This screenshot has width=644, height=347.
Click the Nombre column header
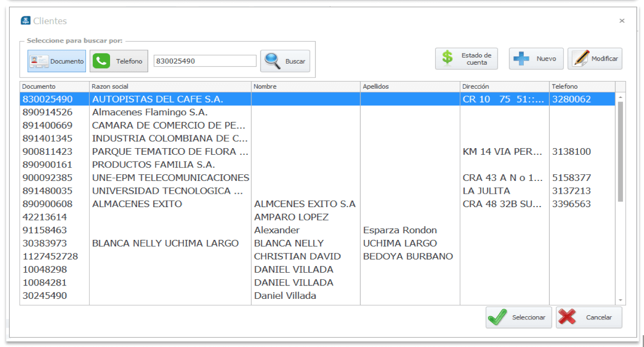[306, 87]
